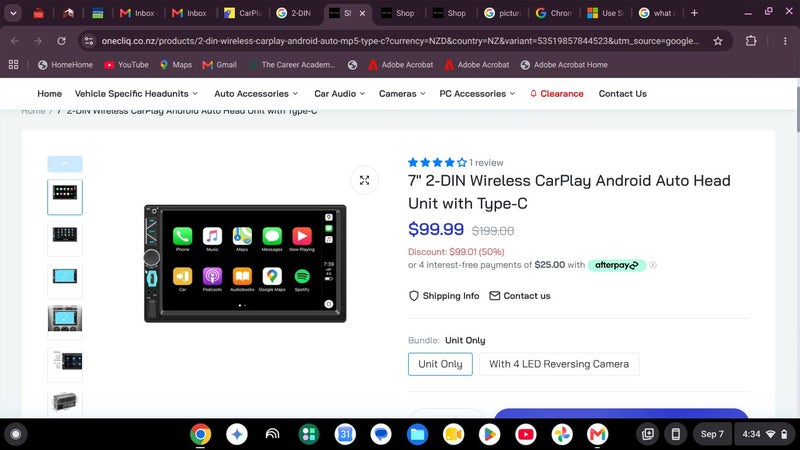Image resolution: width=800 pixels, height=450 pixels.
Task: Switch to the 2-DIN Google search tab
Action: [294, 13]
